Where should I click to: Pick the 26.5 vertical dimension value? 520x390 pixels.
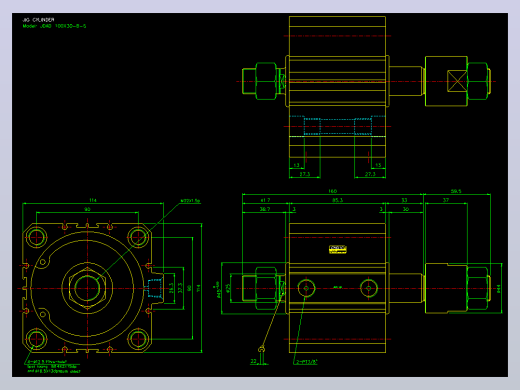point(171,288)
